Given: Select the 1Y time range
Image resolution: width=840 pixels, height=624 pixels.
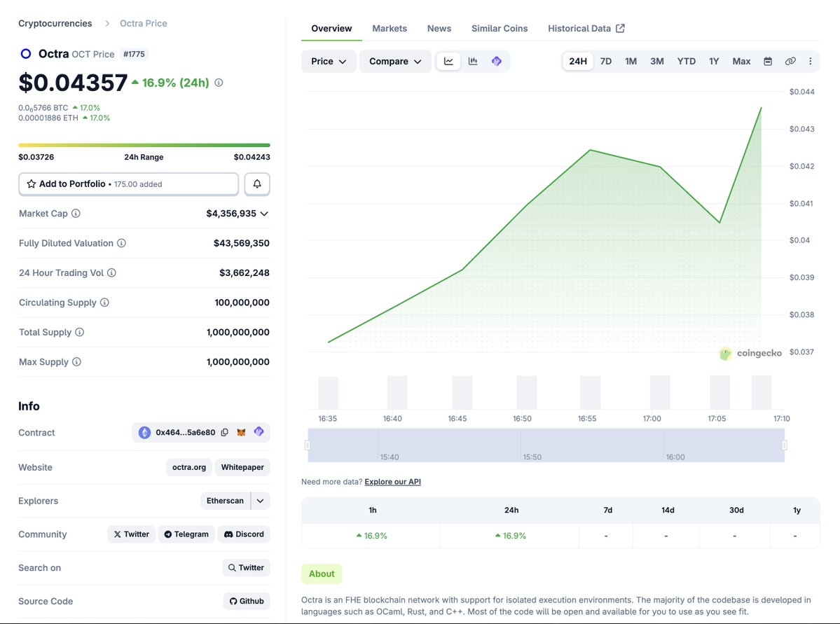Looking at the screenshot, I should point(714,61).
